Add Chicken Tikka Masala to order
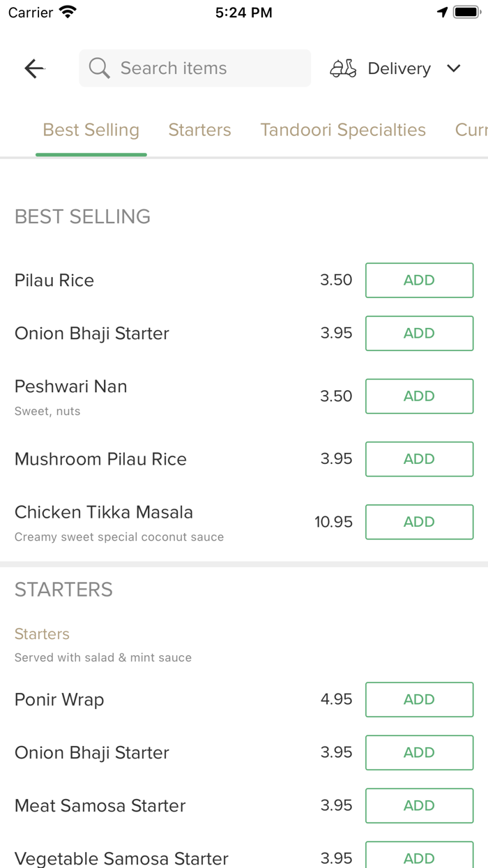 pos(419,522)
